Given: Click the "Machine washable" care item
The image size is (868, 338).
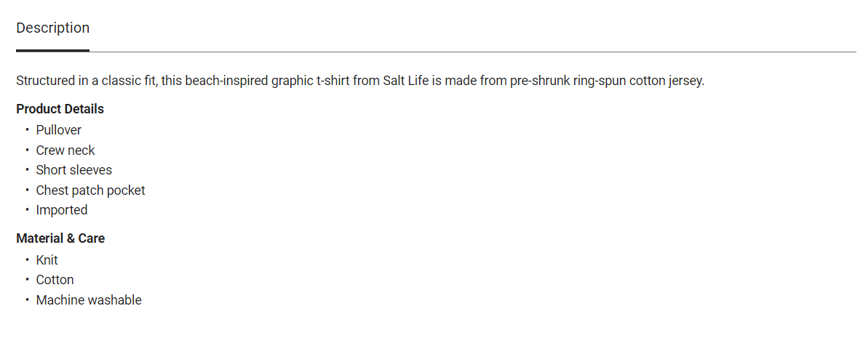Looking at the screenshot, I should (88, 300).
